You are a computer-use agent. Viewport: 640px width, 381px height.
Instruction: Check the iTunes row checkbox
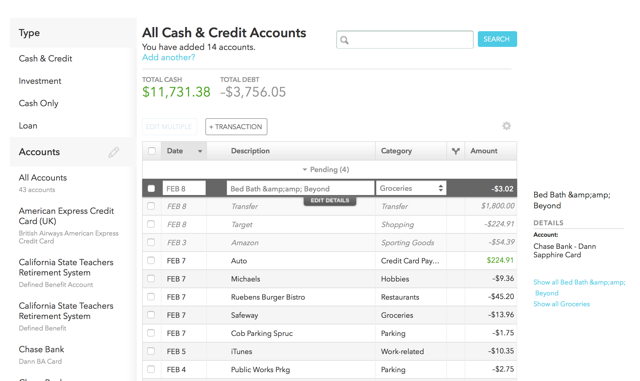(151, 351)
